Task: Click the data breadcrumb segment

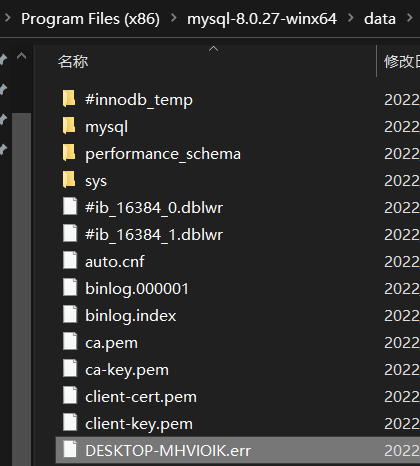Action: coord(380,19)
